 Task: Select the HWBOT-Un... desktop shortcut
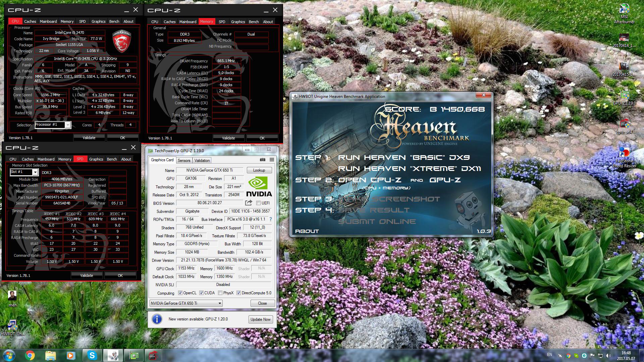click(x=12, y=327)
